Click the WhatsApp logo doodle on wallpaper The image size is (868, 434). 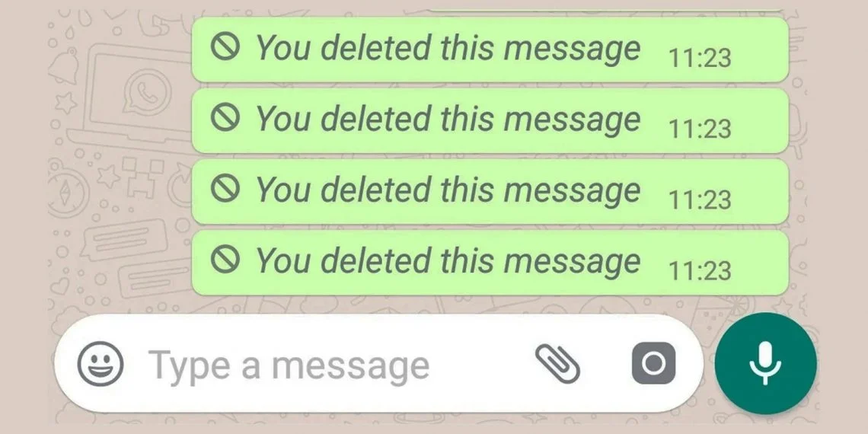[x=145, y=91]
